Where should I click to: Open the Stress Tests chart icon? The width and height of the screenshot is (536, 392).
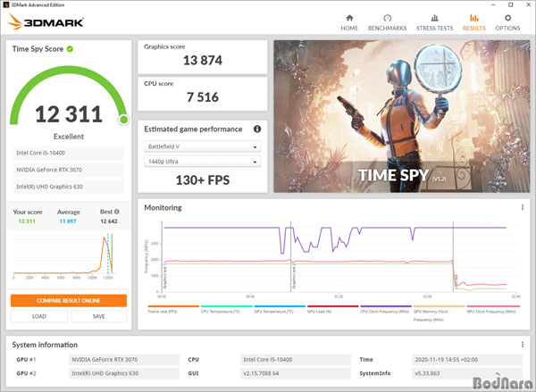point(434,18)
